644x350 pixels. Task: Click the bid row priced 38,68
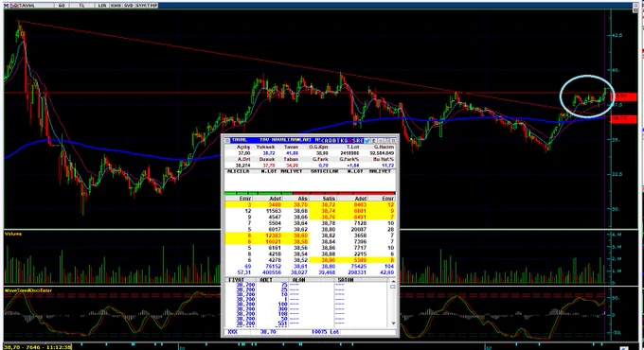267,211
